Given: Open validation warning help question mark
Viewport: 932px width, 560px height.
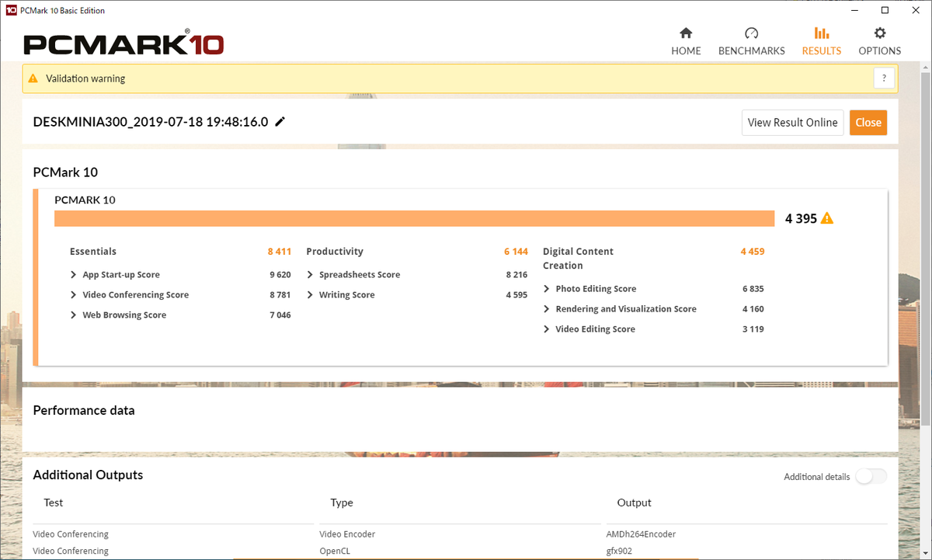Looking at the screenshot, I should pyautogui.click(x=884, y=78).
